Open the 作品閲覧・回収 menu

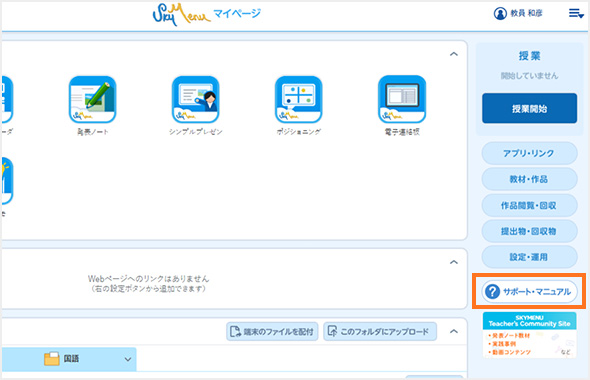[529, 205]
